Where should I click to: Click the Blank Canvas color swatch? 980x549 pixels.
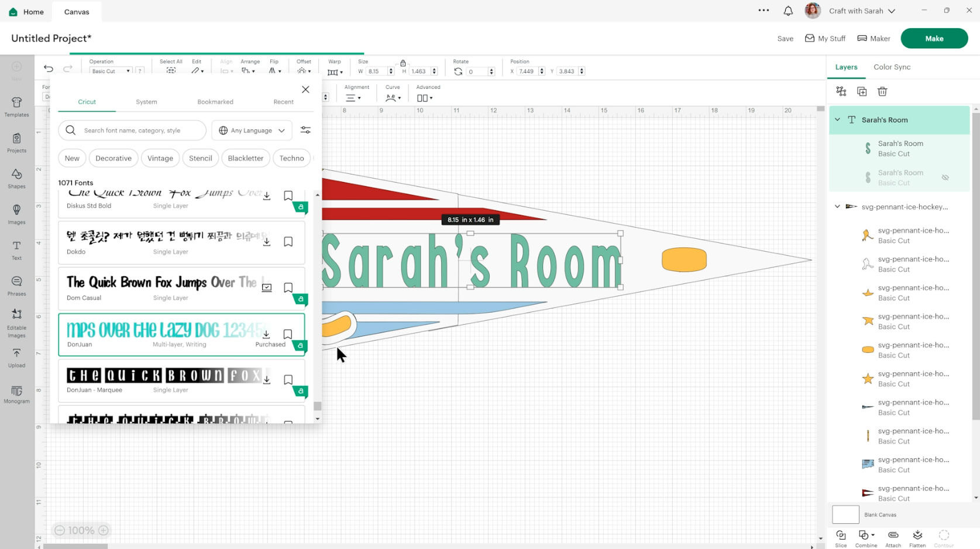click(845, 514)
